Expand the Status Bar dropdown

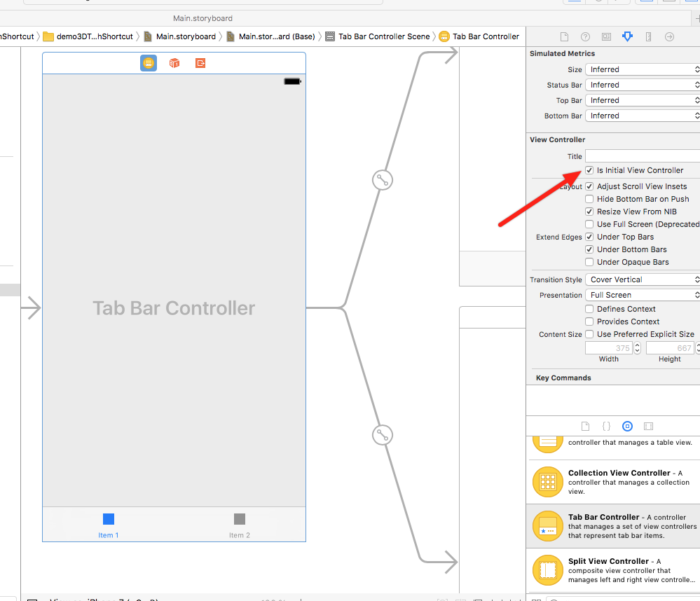click(x=643, y=85)
